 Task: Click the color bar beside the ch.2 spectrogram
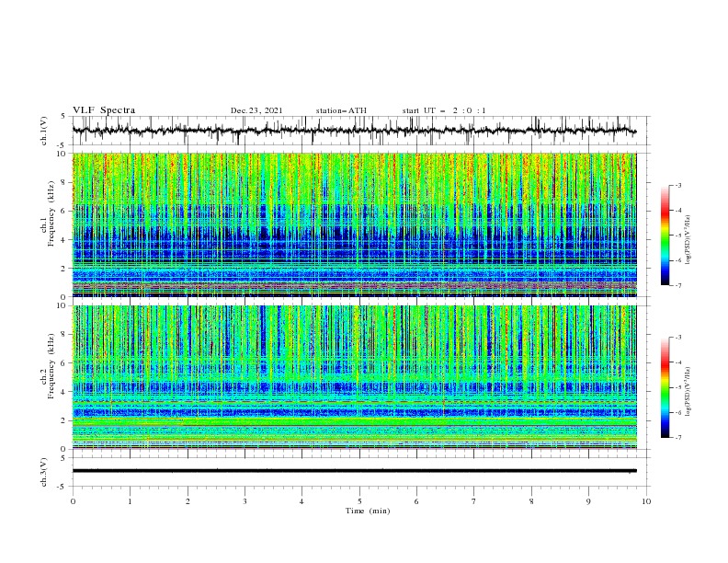[x=665, y=387]
